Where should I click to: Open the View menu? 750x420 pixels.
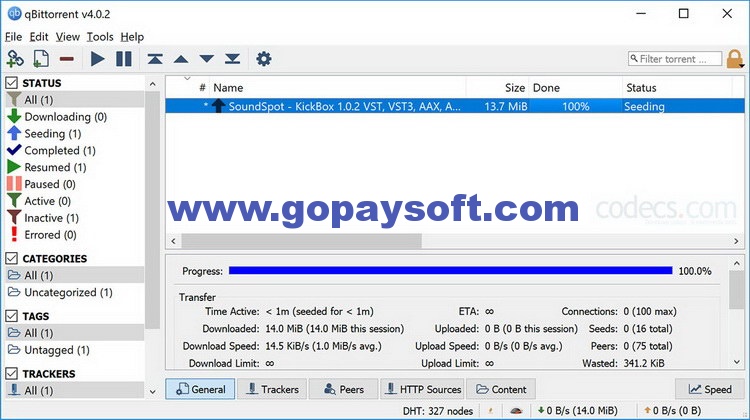click(67, 37)
